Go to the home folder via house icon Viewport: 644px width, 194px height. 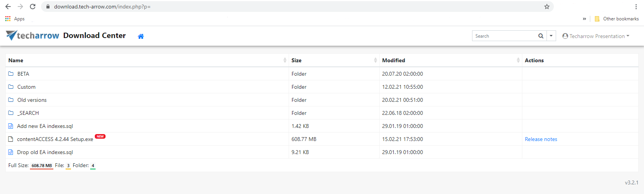pos(141,36)
